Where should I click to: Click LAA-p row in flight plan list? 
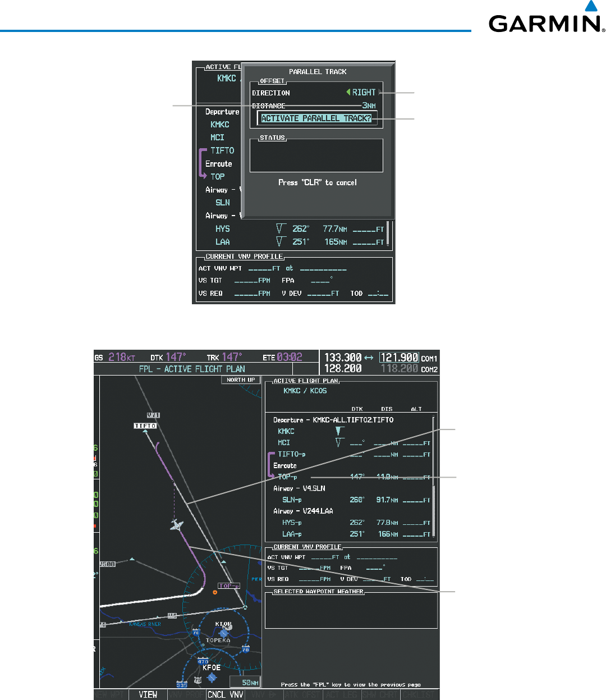click(x=356, y=534)
